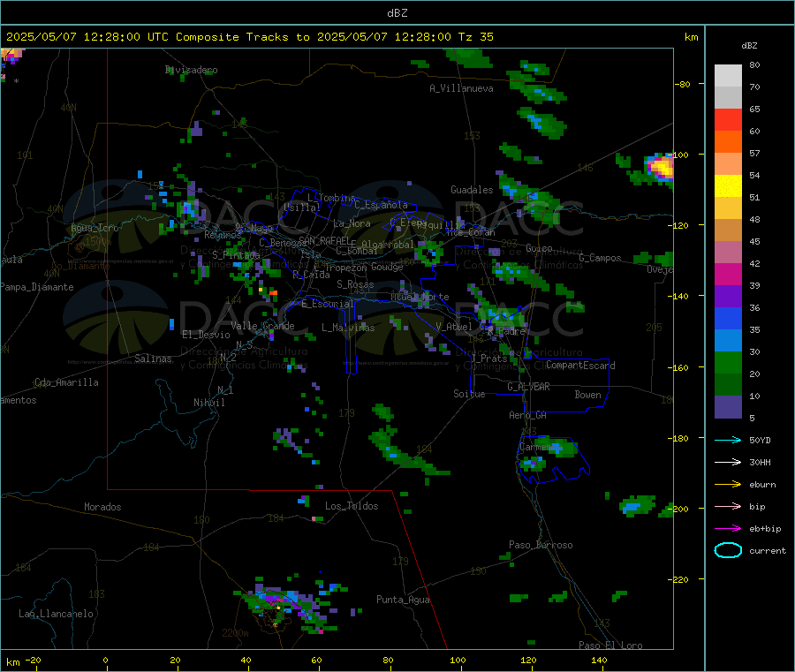Screen dimensions: 795x672
Task: Click the El_Desvio map label
Action: pyautogui.click(x=207, y=335)
